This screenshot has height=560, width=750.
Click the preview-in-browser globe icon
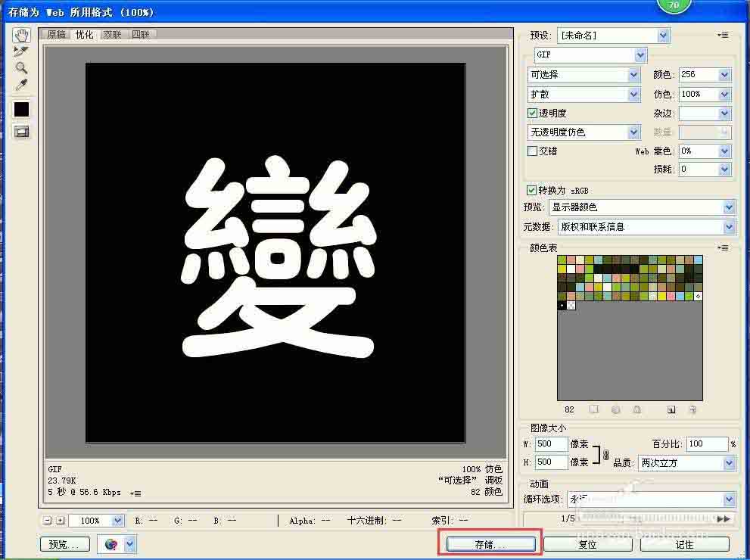(x=111, y=543)
